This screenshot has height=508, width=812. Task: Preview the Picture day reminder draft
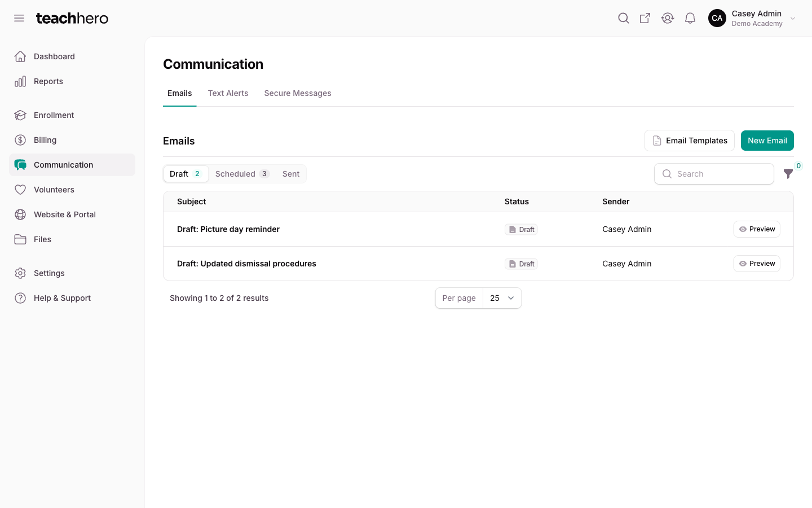[757, 229]
